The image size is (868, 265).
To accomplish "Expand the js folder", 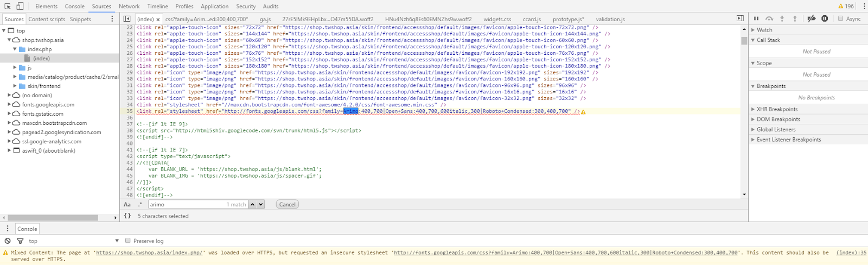I will point(15,67).
